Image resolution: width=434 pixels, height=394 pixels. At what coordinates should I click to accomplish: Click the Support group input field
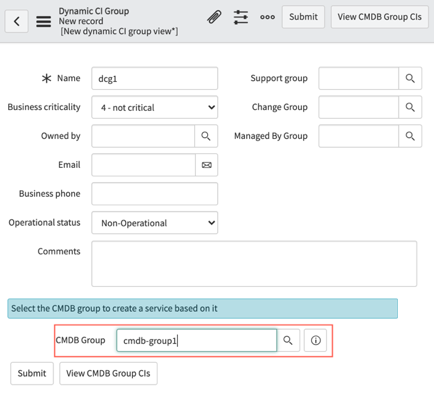pyautogui.click(x=358, y=78)
